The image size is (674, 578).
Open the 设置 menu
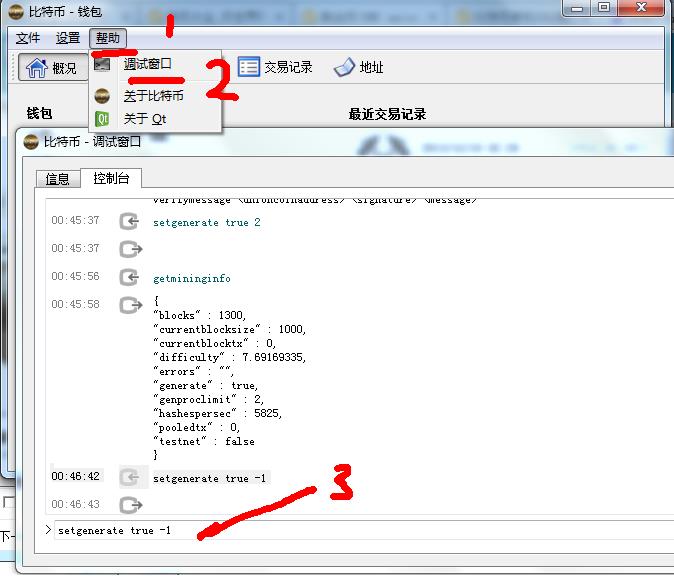pos(67,38)
